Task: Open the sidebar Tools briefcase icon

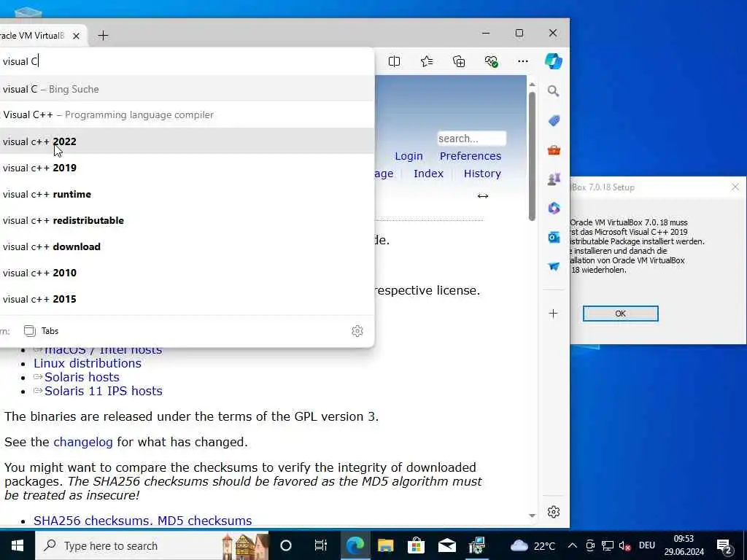Action: (554, 150)
